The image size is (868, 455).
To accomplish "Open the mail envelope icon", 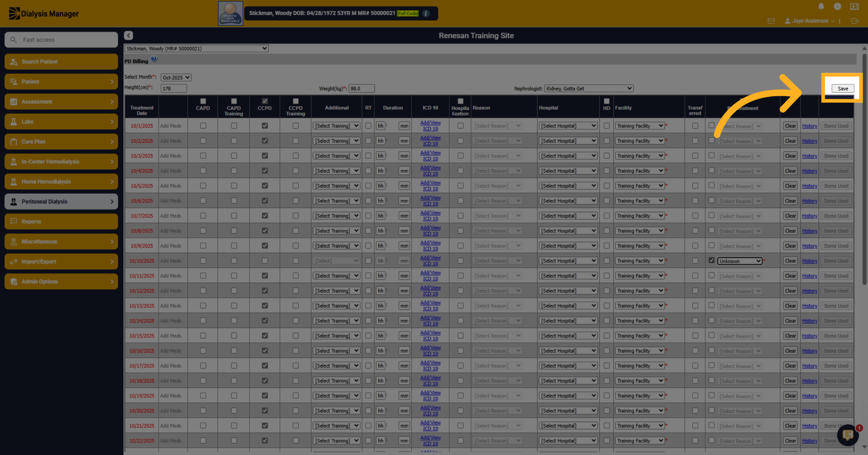I will pyautogui.click(x=771, y=21).
